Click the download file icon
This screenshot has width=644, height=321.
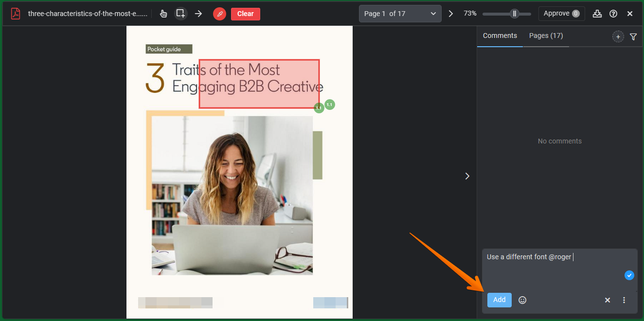pos(597,14)
